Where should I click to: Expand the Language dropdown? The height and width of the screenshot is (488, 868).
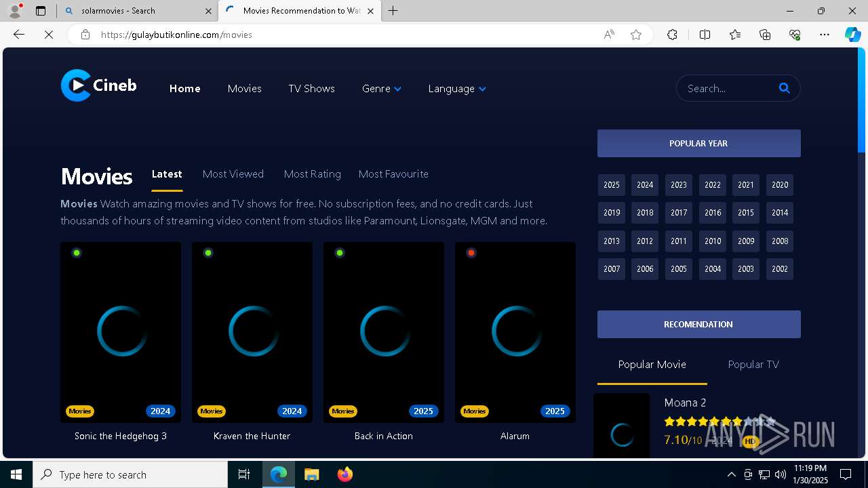tap(457, 89)
